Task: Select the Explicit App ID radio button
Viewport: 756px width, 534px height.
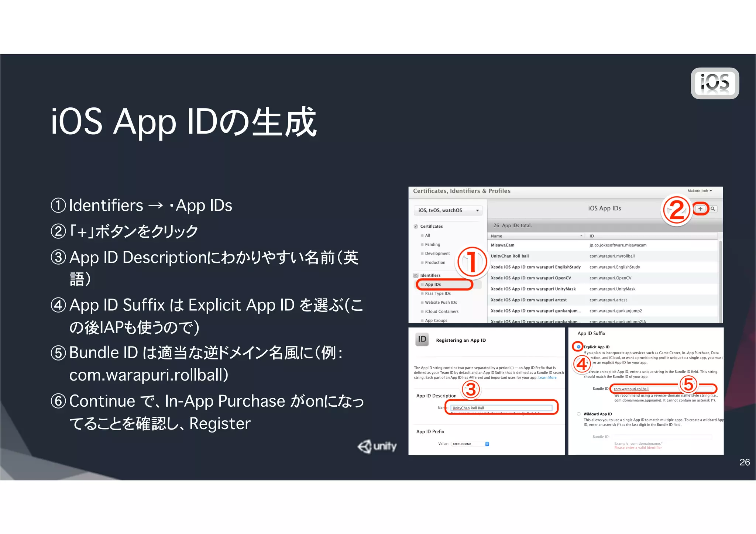Action: click(578, 347)
